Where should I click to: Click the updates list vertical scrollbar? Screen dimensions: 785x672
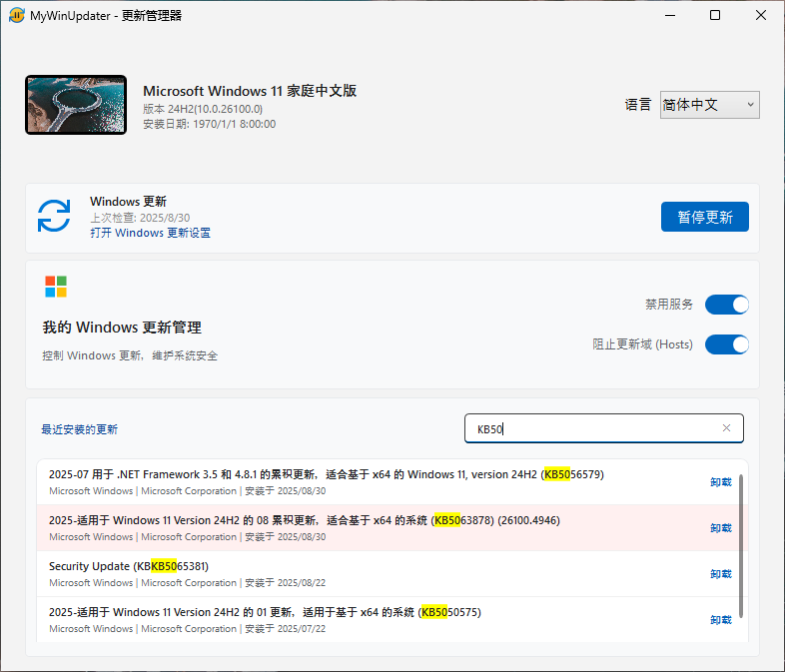[741, 546]
